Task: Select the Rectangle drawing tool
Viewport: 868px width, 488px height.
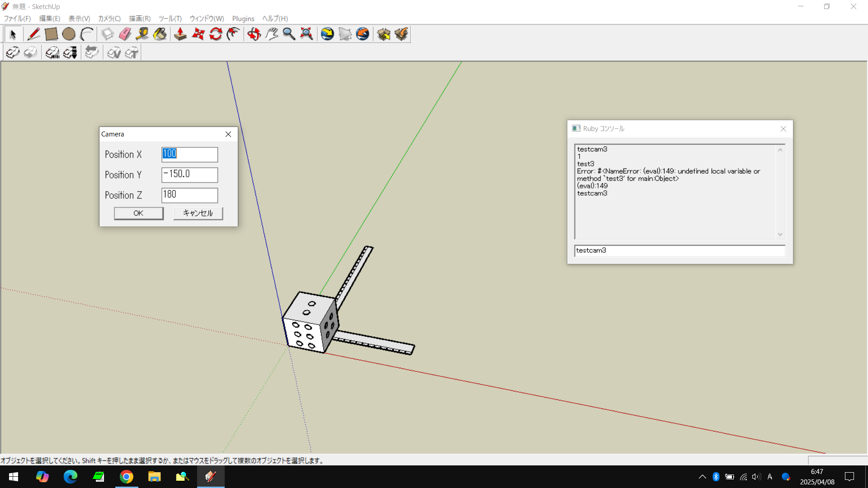Action: (51, 34)
